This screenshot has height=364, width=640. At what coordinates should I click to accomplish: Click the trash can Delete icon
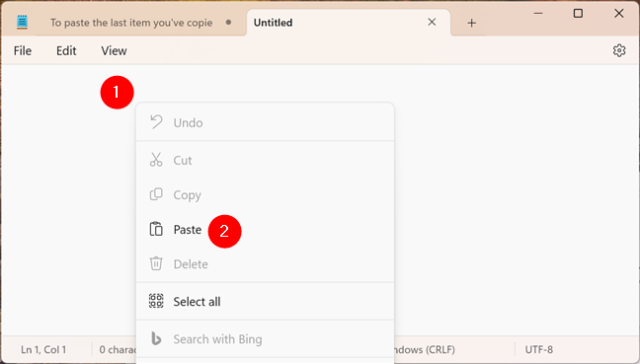[156, 263]
